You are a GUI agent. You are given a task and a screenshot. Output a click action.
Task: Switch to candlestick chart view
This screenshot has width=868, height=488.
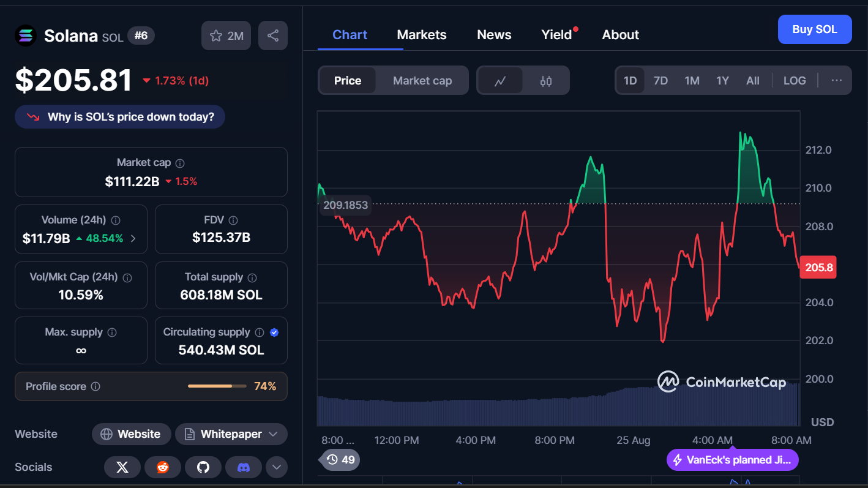[546, 81]
